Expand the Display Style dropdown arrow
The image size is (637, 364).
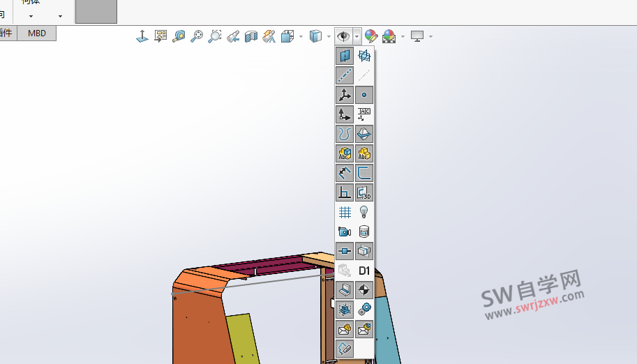329,36
